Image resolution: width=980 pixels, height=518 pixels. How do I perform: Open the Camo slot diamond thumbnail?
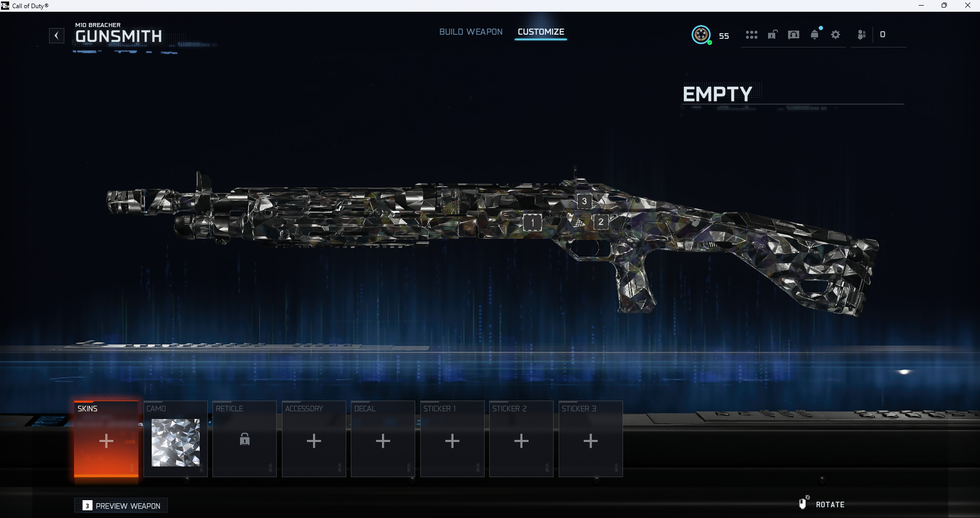[176, 442]
